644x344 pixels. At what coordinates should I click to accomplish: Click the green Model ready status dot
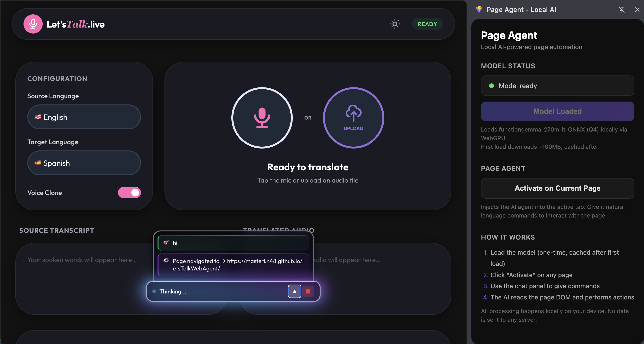coord(491,86)
